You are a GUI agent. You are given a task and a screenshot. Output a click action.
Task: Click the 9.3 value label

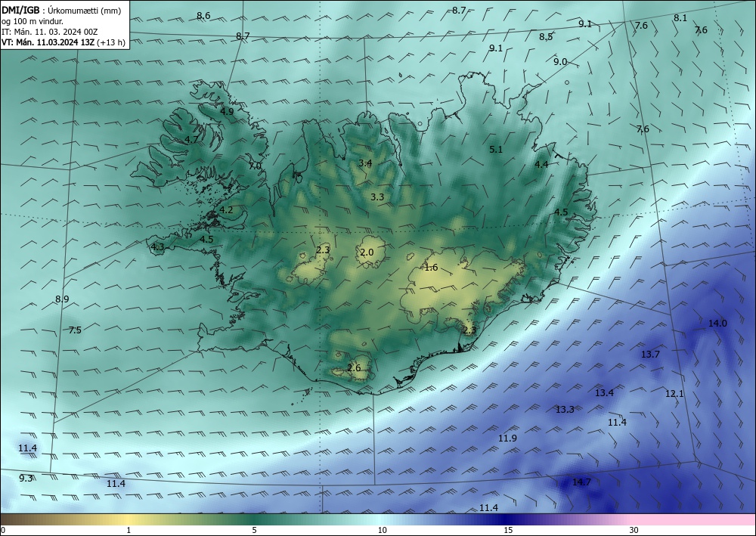tap(26, 478)
